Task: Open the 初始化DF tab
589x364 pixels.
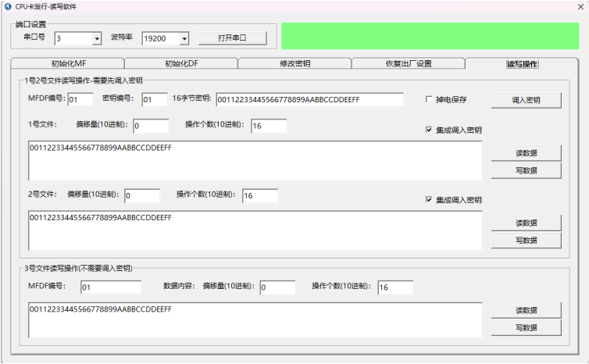Action: pos(180,64)
